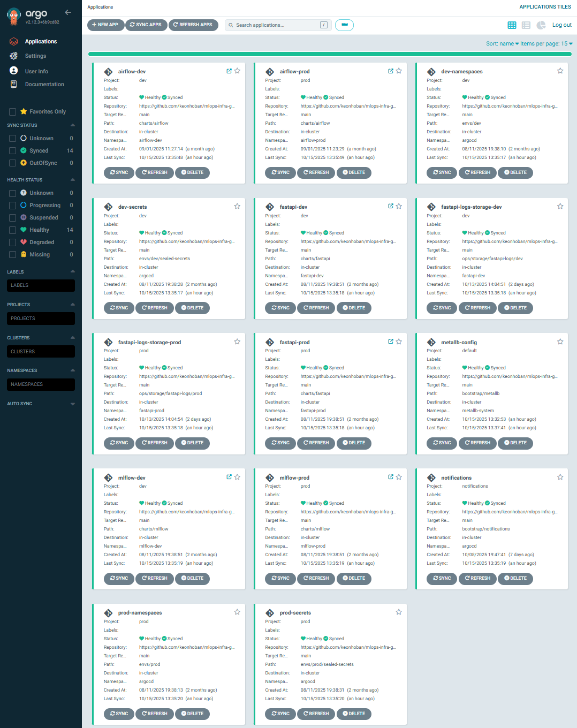The width and height of the screenshot is (577, 728).
Task: Select the tiles grid view icon
Action: click(x=512, y=25)
